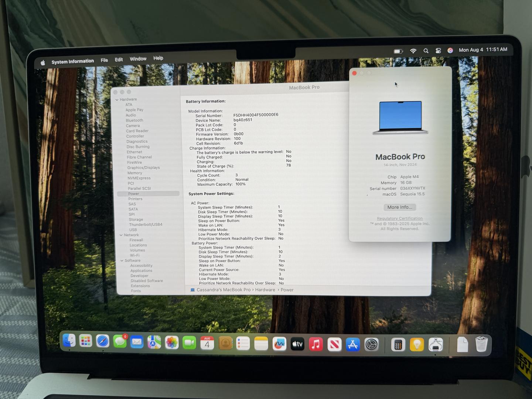This screenshot has width=532, height=399.
Task: Open the Regulatory Certification link
Action: (x=400, y=218)
